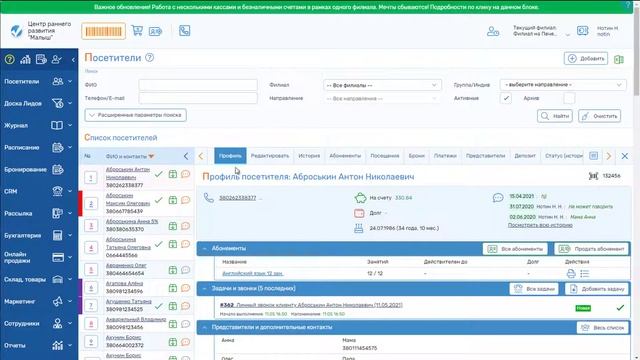Export visitors list to Excel icon
640x360 pixels.
tap(619, 59)
